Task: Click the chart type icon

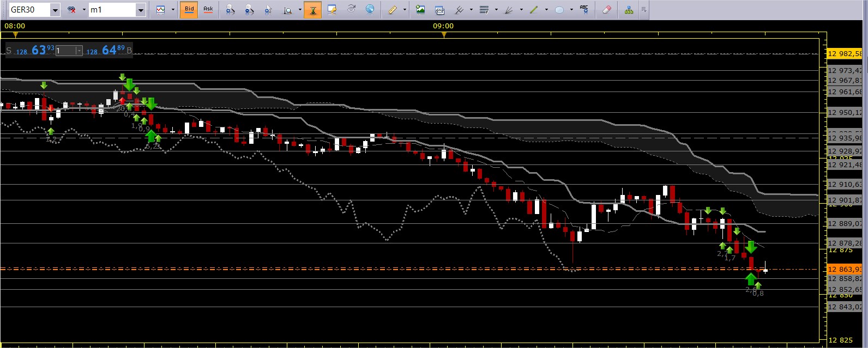Action: 161,10
